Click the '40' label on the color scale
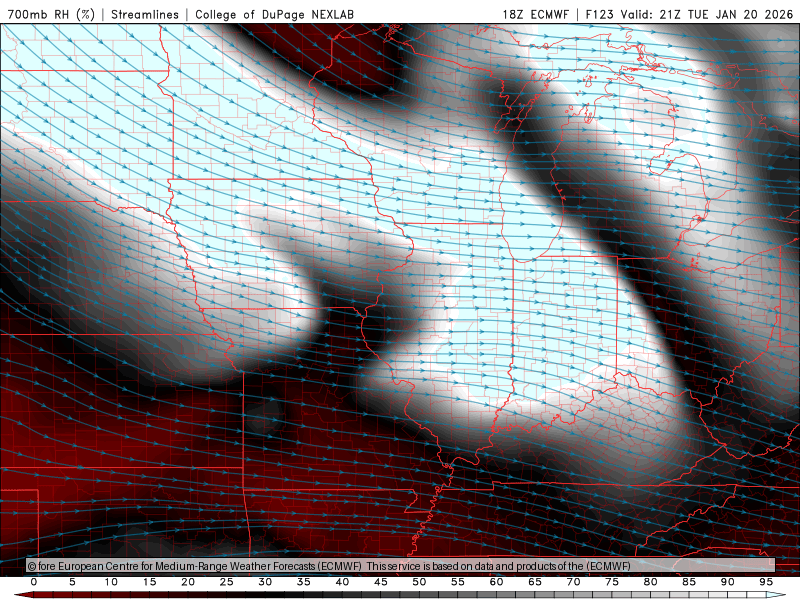The width and height of the screenshot is (800, 600). coord(342,582)
